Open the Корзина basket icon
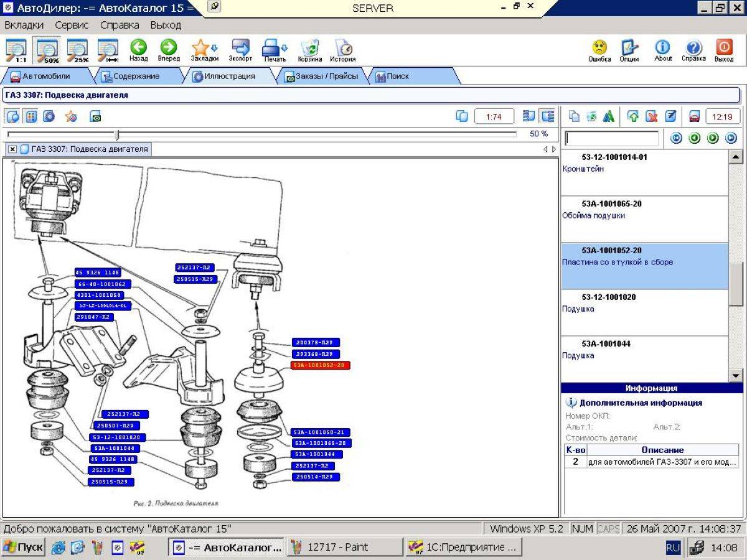 [309, 50]
